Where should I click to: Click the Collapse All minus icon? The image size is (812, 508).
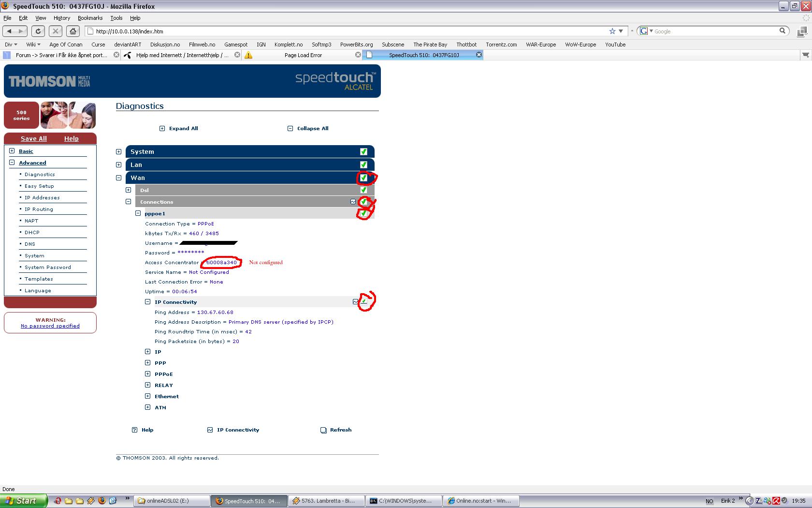(290, 128)
